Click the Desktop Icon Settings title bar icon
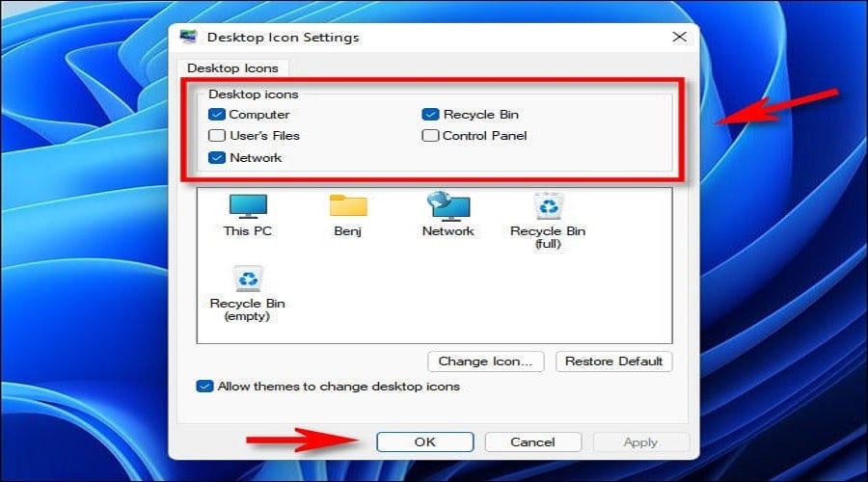868x482 pixels. click(x=188, y=37)
